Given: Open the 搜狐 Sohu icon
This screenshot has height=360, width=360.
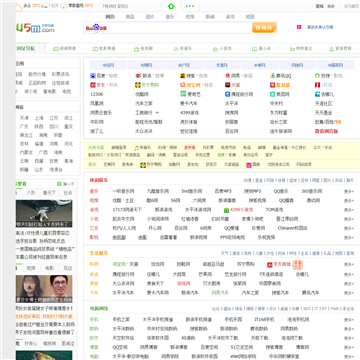Looking at the screenshot, I should tap(183, 76).
